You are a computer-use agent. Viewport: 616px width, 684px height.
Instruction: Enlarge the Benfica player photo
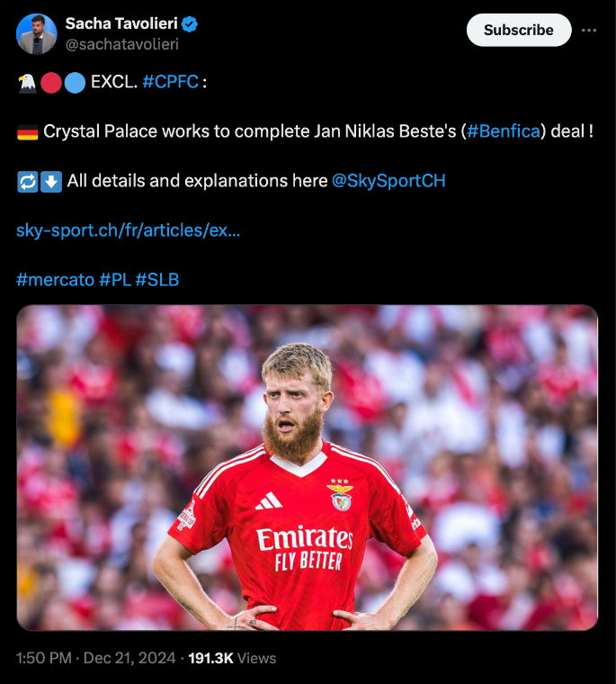point(308,468)
